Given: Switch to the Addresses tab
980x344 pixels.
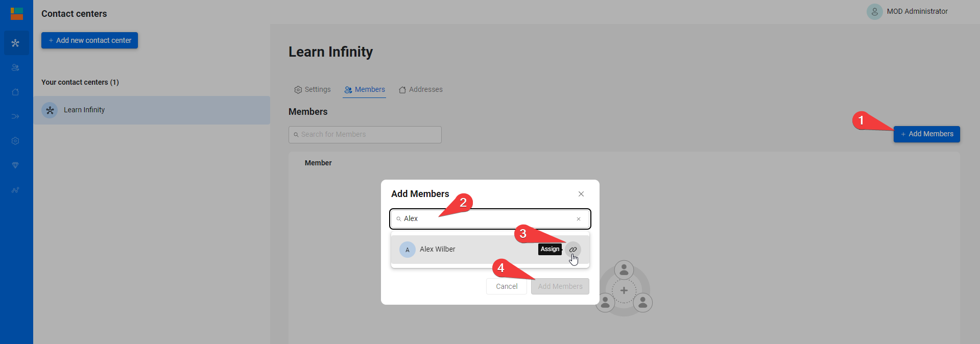Looking at the screenshot, I should tap(421, 90).
